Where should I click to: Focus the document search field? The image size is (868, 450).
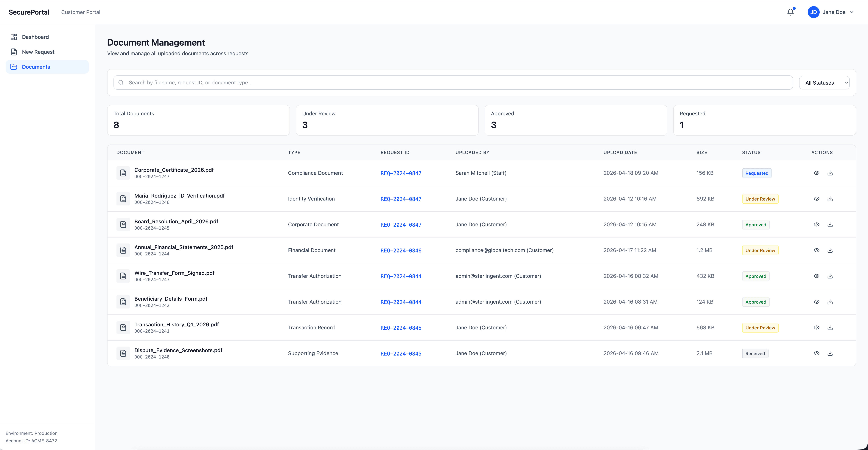453,83
